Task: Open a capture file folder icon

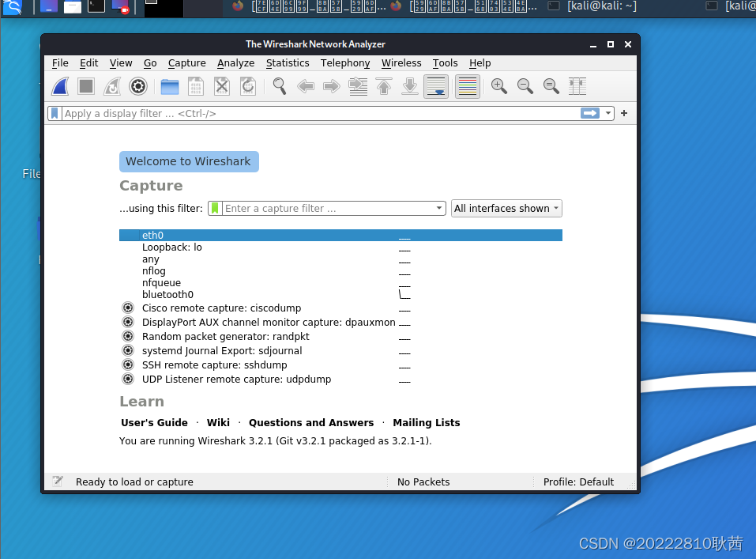Action: (170, 87)
